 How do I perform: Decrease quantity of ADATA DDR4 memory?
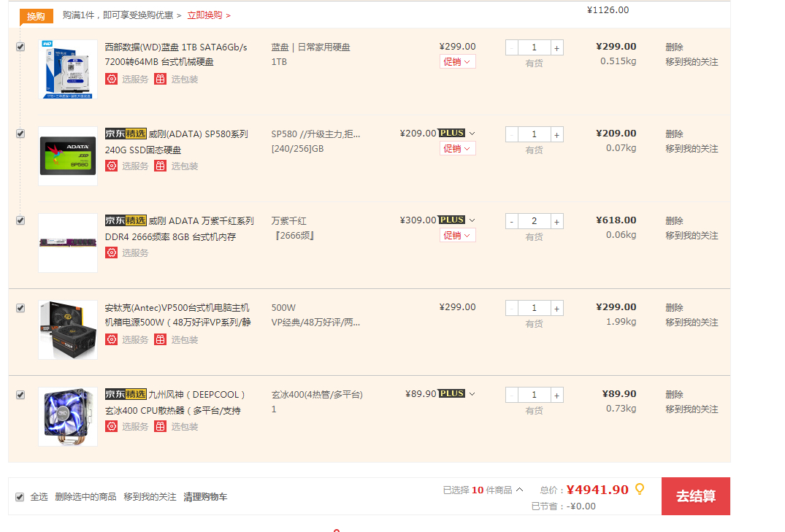[512, 221]
